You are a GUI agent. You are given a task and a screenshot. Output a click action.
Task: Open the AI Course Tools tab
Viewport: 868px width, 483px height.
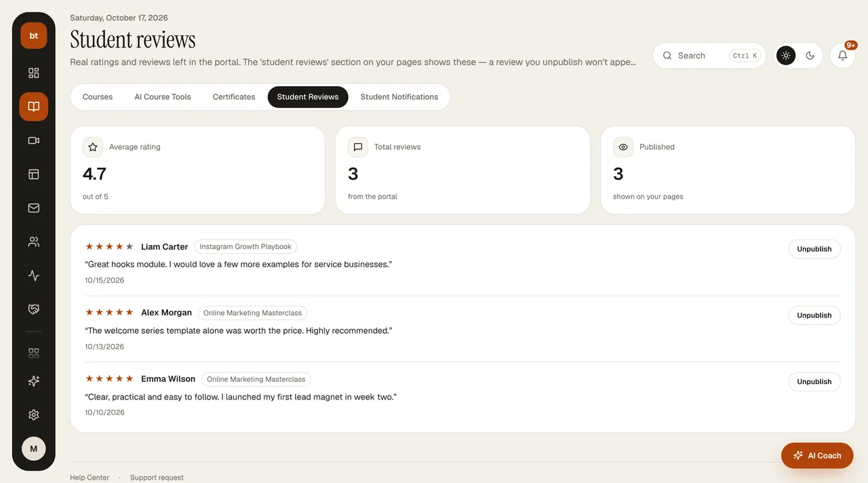tap(163, 97)
